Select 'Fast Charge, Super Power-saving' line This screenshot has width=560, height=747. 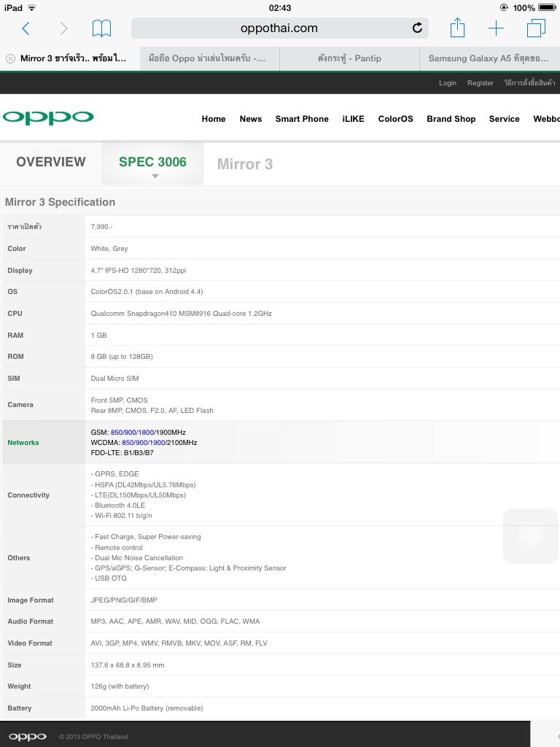pos(146,537)
